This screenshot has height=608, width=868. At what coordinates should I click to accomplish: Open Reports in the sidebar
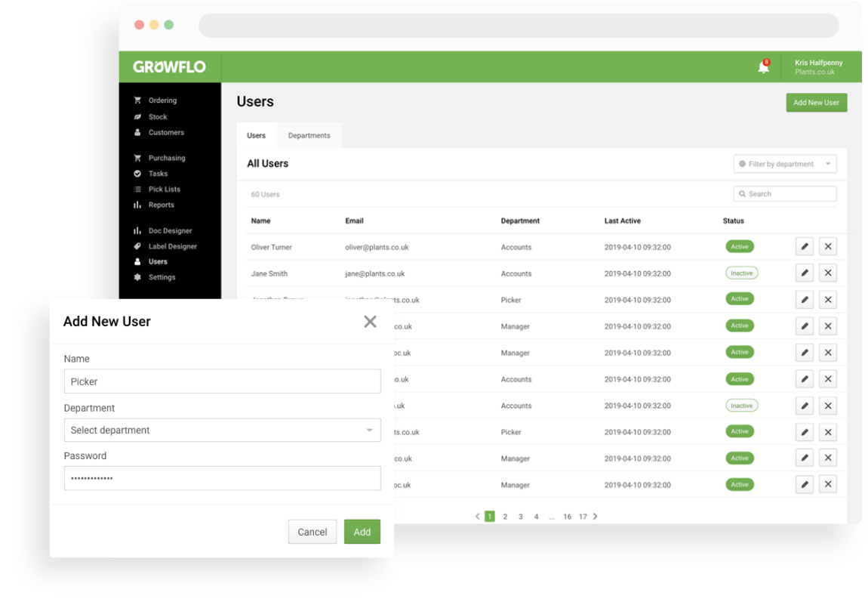[161, 205]
